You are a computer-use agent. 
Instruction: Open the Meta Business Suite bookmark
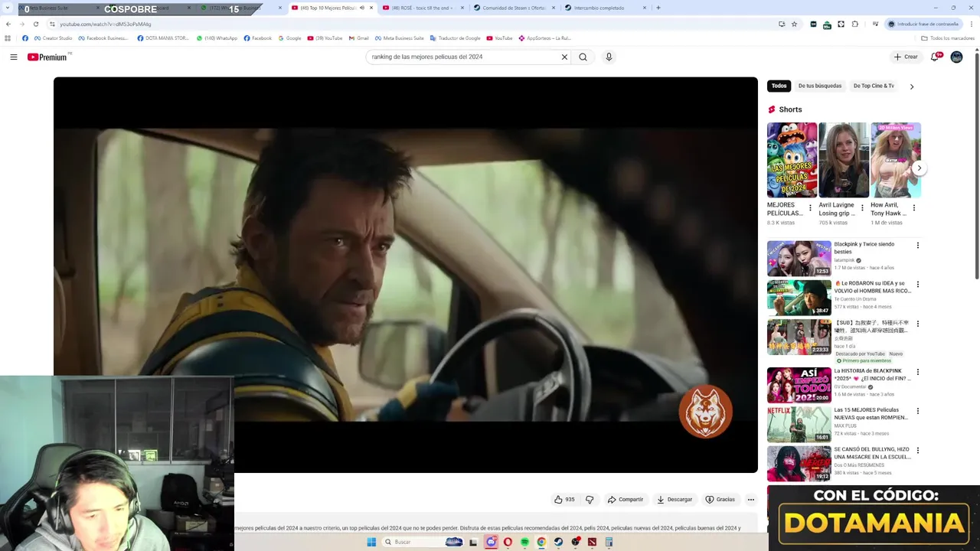[400, 38]
